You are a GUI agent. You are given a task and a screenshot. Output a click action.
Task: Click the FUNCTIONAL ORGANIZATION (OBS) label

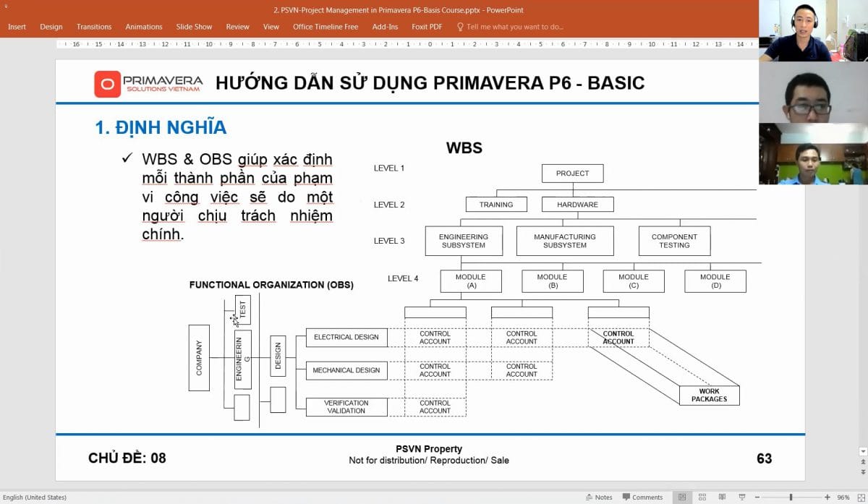tap(271, 285)
